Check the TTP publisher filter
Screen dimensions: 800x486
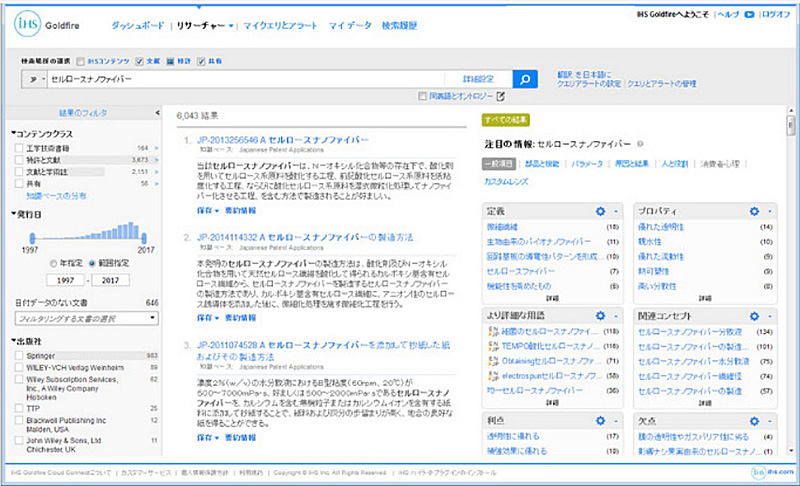point(19,408)
